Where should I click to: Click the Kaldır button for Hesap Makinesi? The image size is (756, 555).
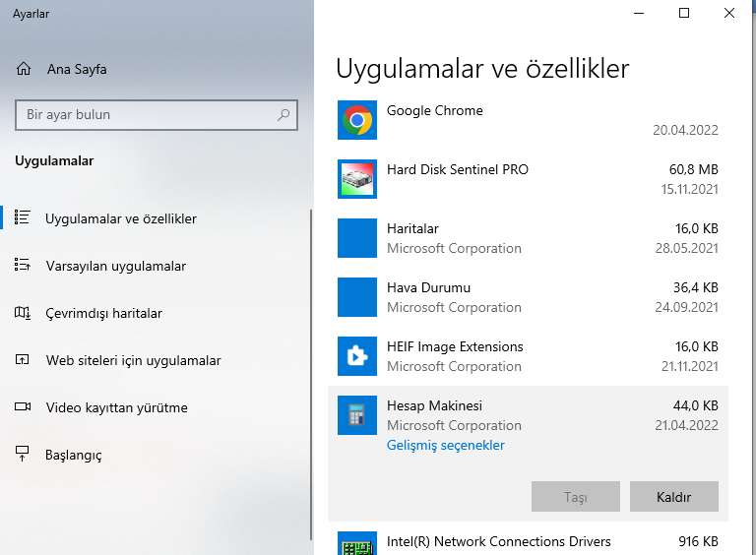point(674,496)
